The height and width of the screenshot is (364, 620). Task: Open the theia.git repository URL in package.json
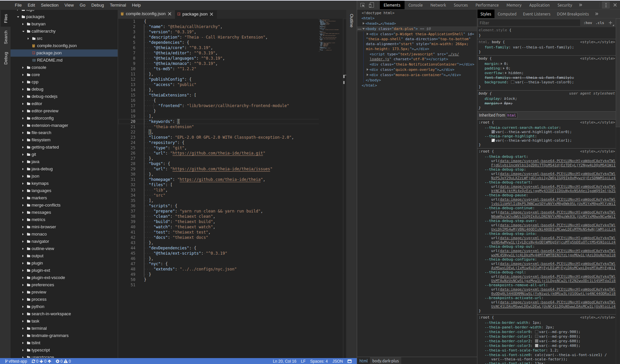(218, 153)
